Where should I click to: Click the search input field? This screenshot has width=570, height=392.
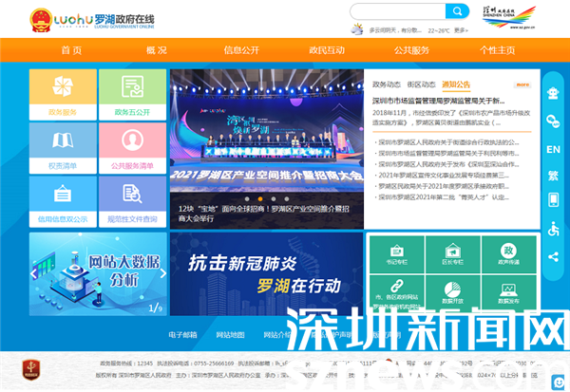pyautogui.click(x=397, y=11)
